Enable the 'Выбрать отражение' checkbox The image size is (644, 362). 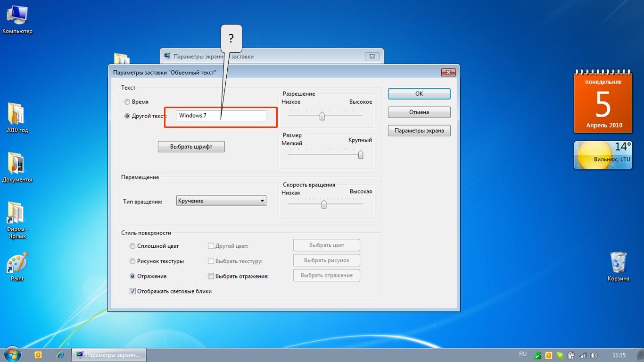pos(211,276)
